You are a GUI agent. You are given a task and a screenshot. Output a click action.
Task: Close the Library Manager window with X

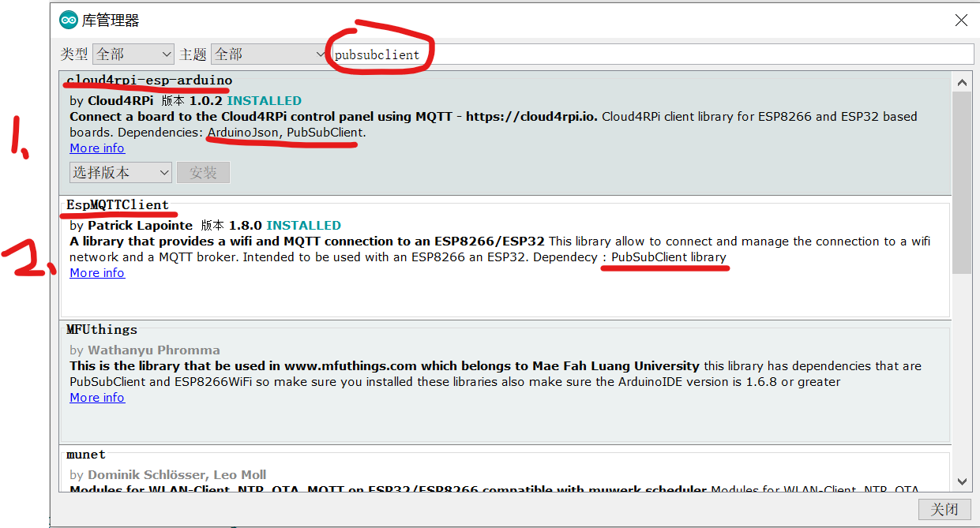(x=960, y=21)
